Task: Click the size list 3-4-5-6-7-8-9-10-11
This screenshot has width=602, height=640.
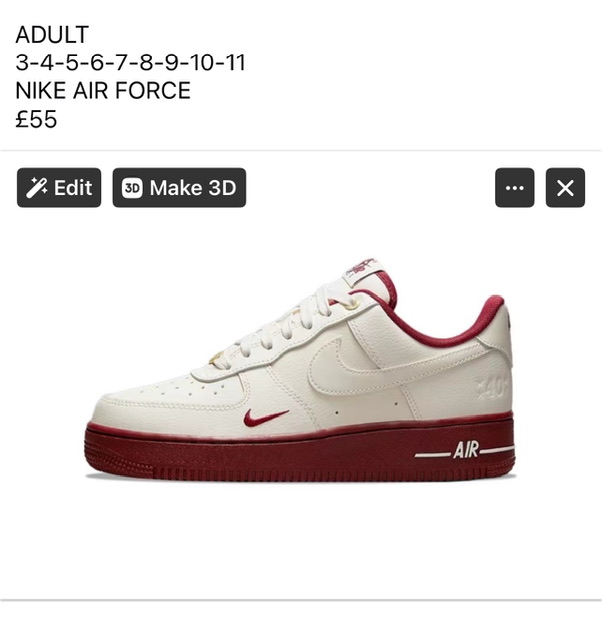Action: pos(130,62)
